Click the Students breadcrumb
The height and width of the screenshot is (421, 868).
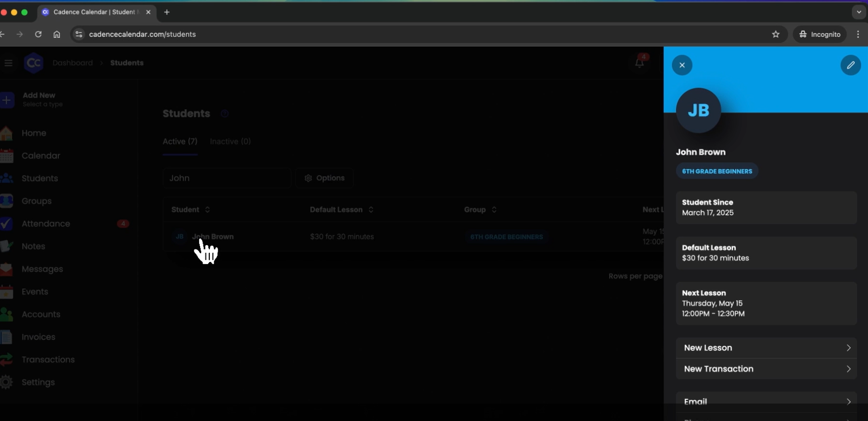click(127, 63)
